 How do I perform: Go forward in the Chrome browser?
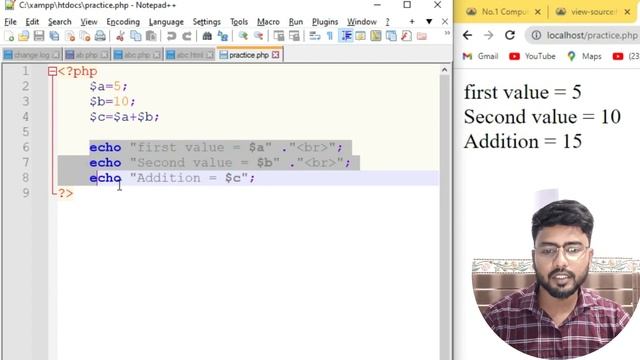click(x=489, y=36)
